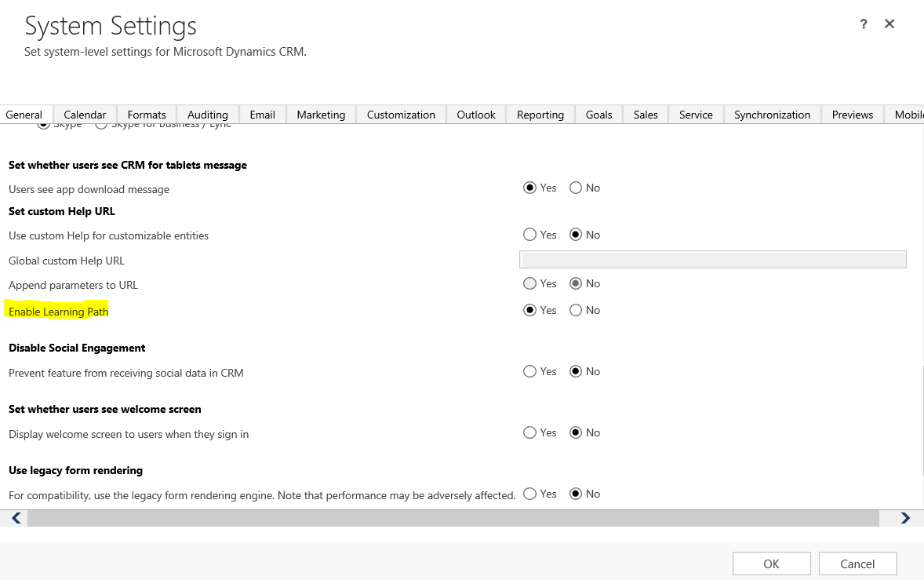924x580 pixels.
Task: Confirm settings with the OK button
Action: 771,563
